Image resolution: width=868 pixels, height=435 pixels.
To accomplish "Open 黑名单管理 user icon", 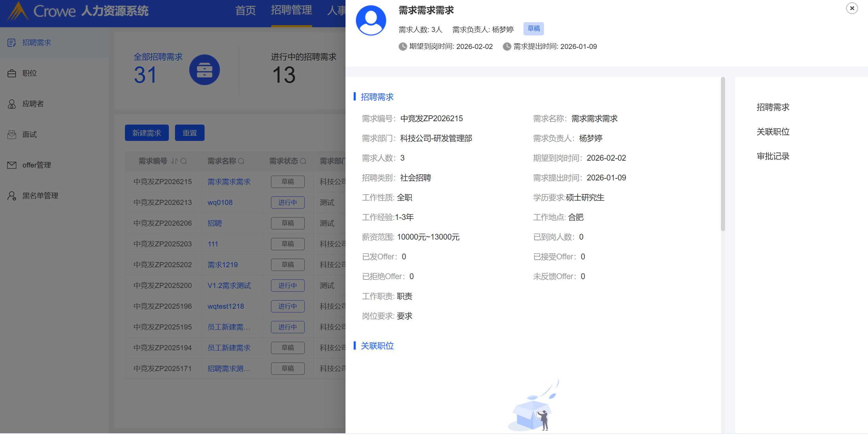I will point(12,196).
